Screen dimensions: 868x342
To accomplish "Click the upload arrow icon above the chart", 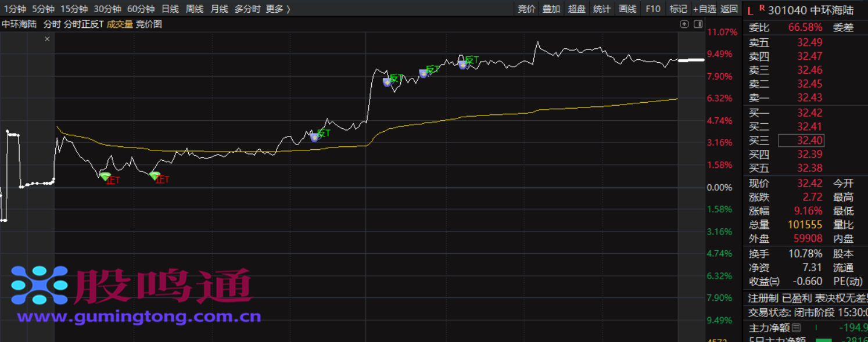I will [684, 24].
